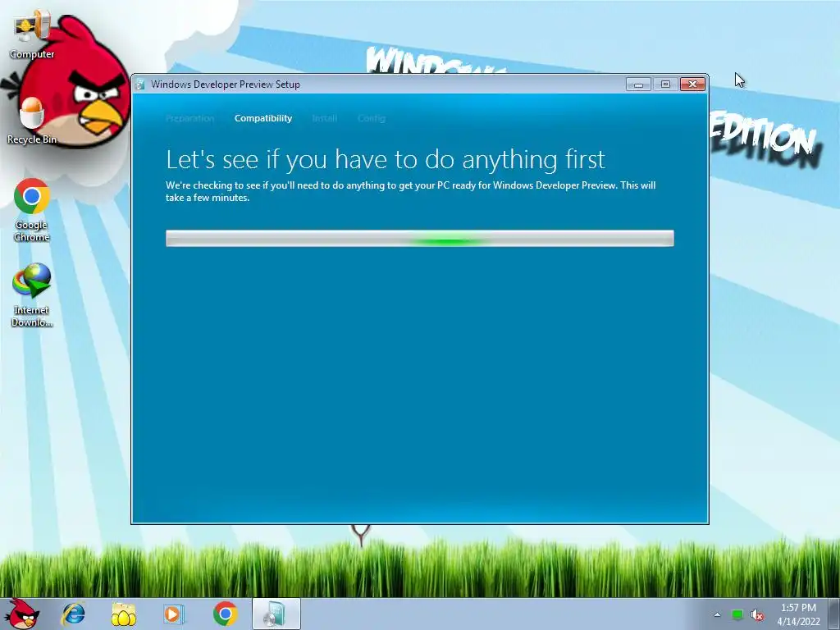Click the green network tray icon
The height and width of the screenshot is (630, 840).
[737, 614]
